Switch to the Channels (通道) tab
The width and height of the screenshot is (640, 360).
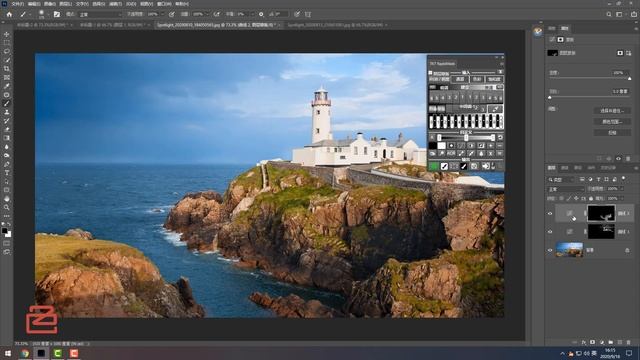564,168
